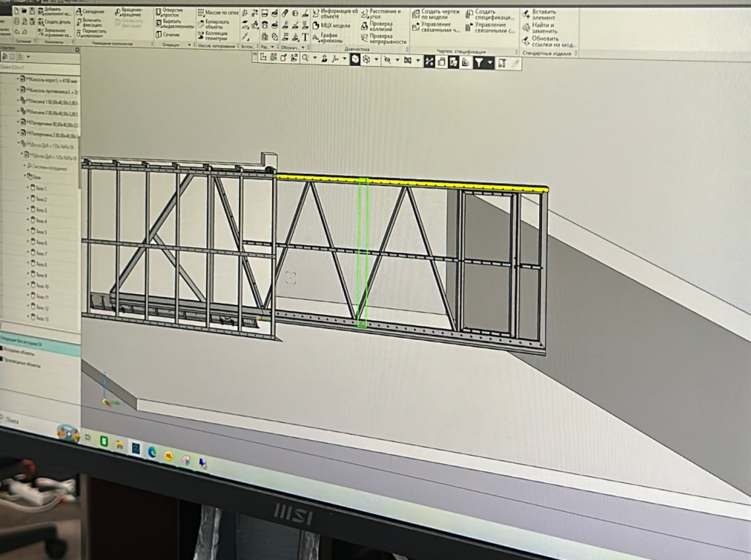Select the Text (T) annotation tool
The image size is (751, 560).
[x=305, y=37]
